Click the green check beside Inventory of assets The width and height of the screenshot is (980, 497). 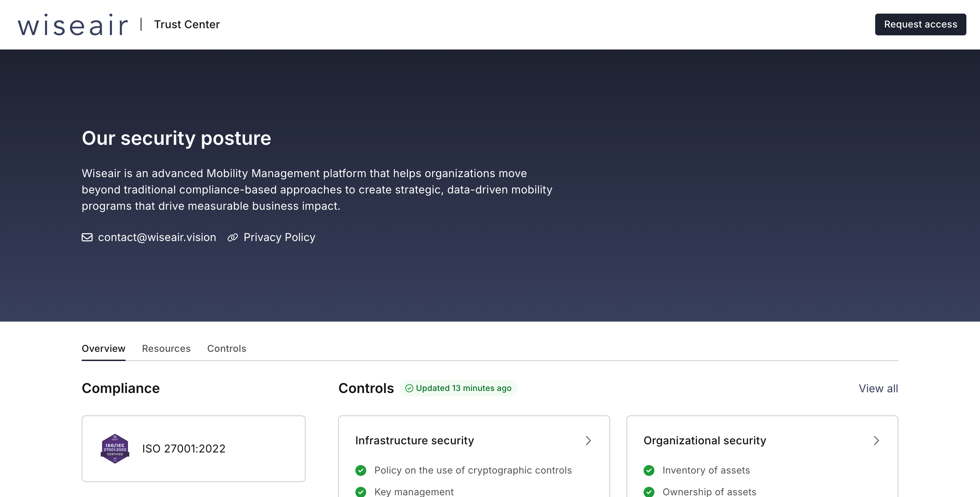click(x=649, y=470)
